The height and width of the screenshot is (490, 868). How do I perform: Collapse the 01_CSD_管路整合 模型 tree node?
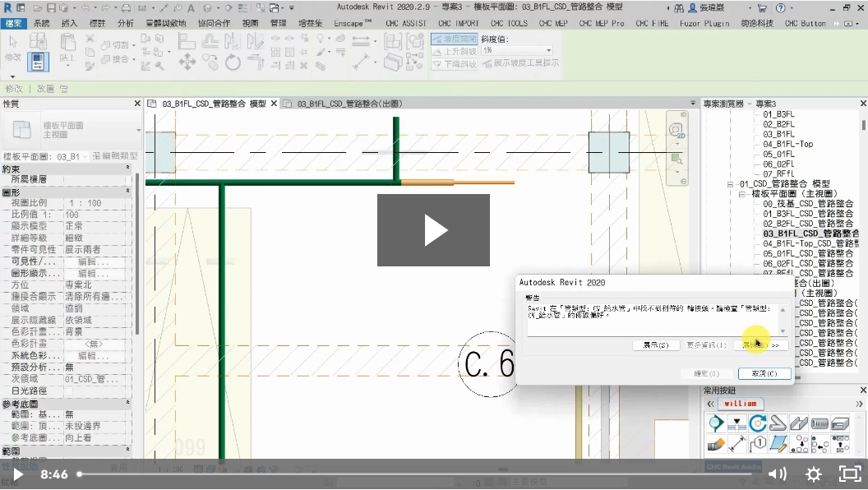[x=730, y=184]
